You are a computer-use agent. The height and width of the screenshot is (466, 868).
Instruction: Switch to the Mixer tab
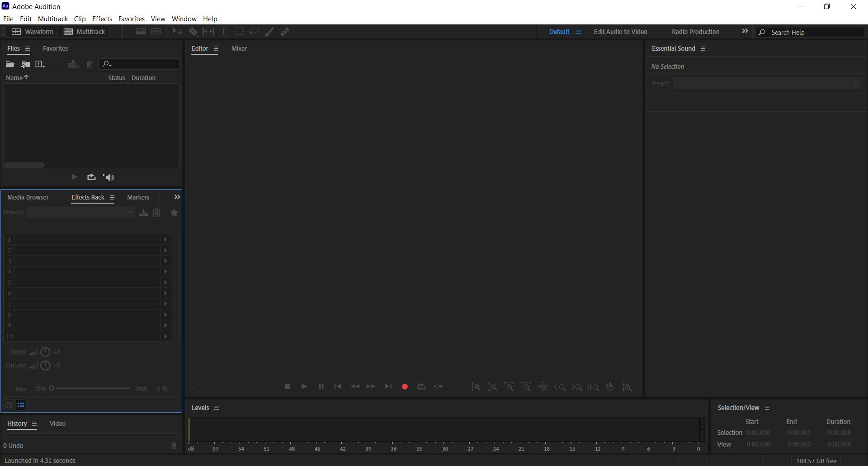[x=239, y=48]
